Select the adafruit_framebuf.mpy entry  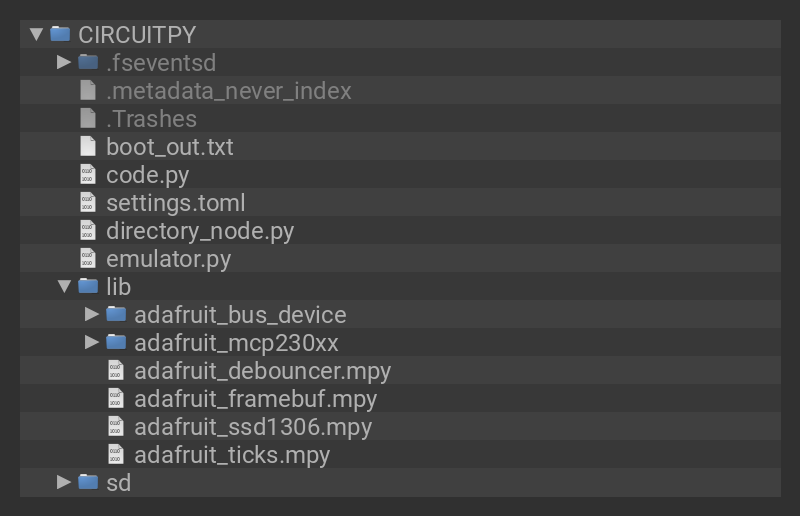pos(255,399)
